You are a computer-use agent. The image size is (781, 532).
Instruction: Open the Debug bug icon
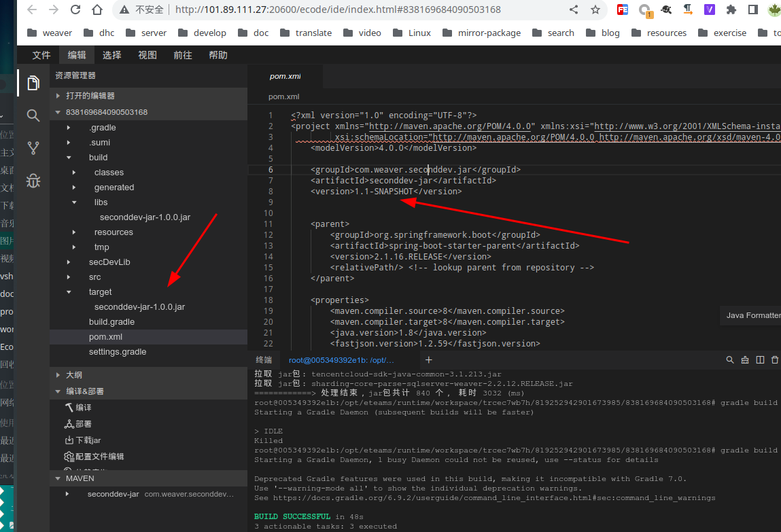33,181
